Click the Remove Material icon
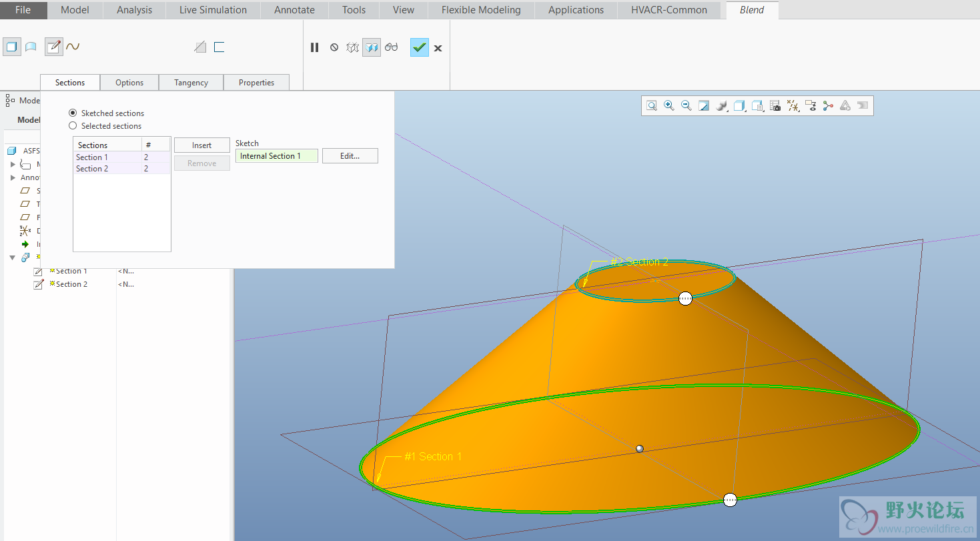This screenshot has height=541, width=980. tap(200, 47)
